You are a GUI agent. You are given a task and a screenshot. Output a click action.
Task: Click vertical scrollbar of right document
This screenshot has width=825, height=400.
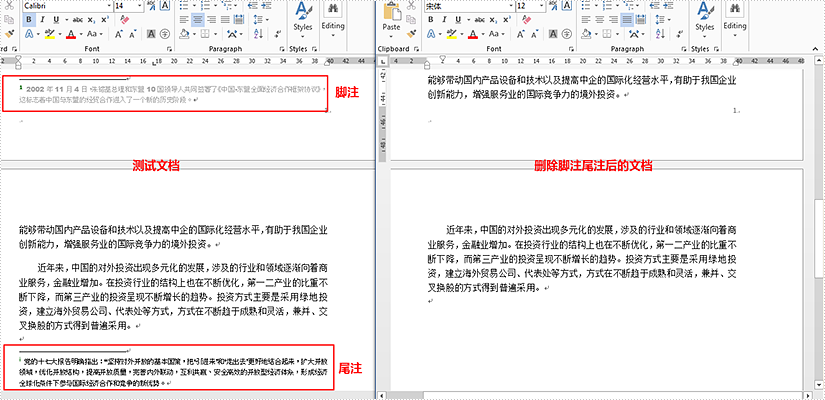tap(819, 250)
